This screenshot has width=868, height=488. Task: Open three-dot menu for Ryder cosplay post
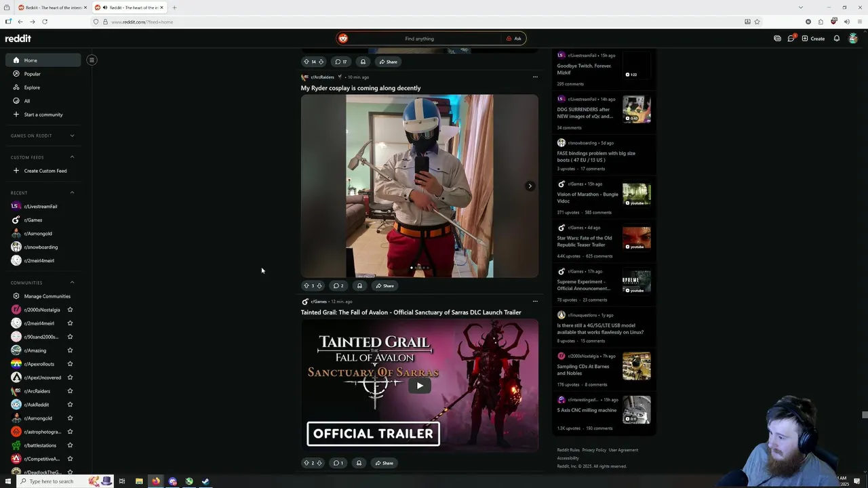(x=535, y=77)
